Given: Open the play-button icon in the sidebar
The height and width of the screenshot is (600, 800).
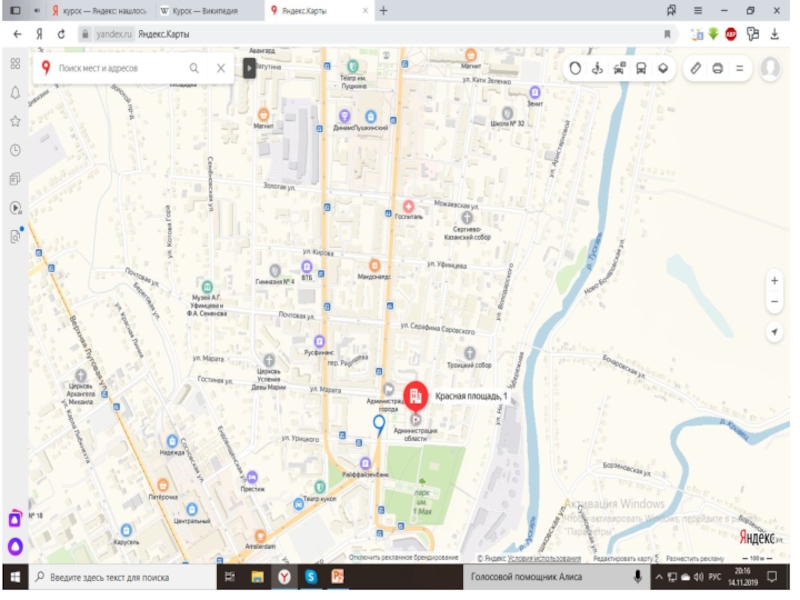Looking at the screenshot, I should coord(16,210).
